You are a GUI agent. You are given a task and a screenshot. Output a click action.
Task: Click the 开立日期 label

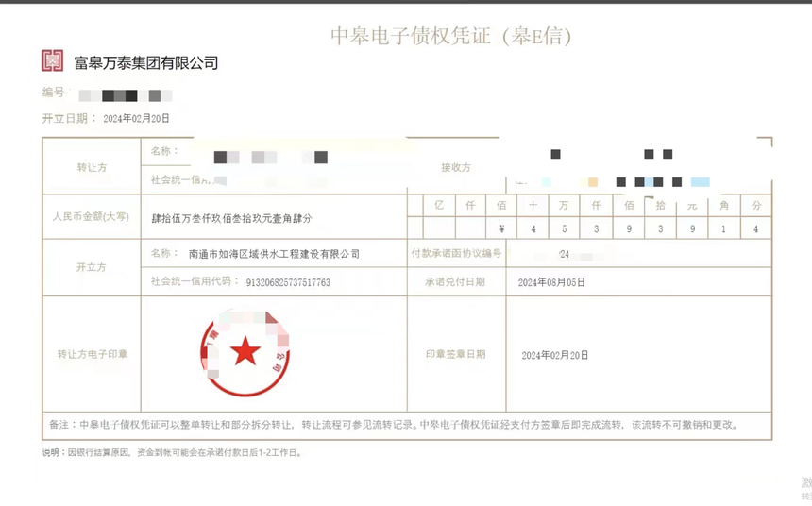(x=65, y=119)
